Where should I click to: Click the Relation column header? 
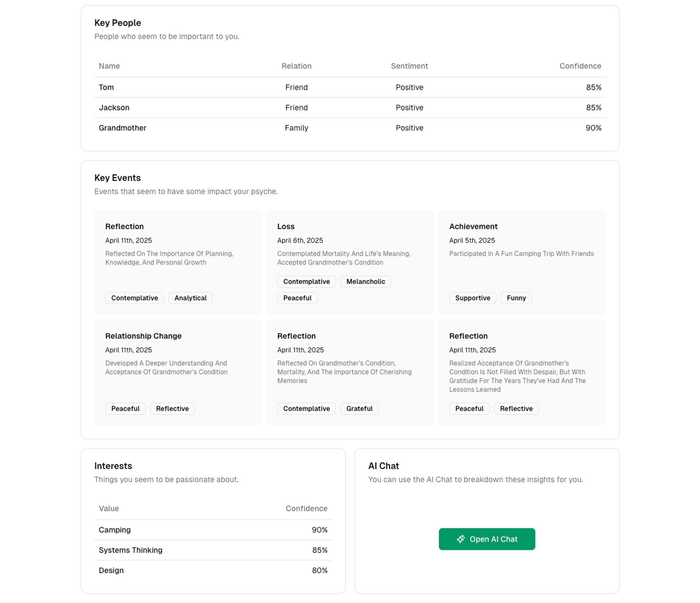(296, 66)
